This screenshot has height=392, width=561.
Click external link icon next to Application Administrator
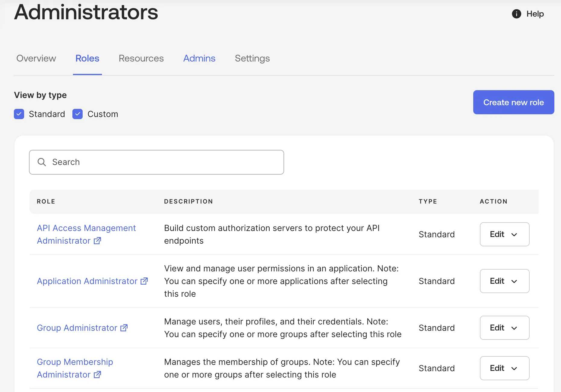coord(144,281)
